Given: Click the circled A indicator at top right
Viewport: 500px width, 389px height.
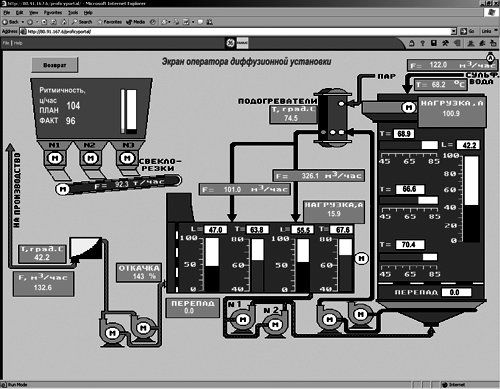Looking at the screenshot, I should click(x=490, y=58).
